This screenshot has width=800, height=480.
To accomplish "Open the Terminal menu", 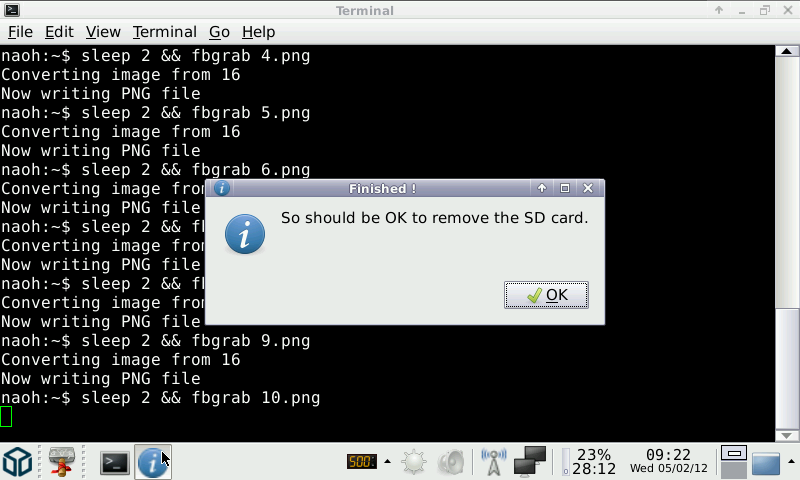I will click(164, 32).
